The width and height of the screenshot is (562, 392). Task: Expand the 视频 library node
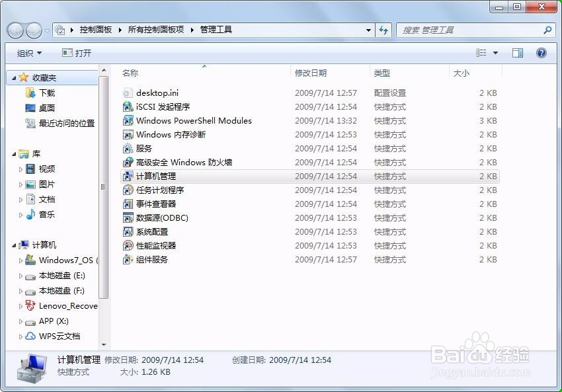tap(20, 169)
